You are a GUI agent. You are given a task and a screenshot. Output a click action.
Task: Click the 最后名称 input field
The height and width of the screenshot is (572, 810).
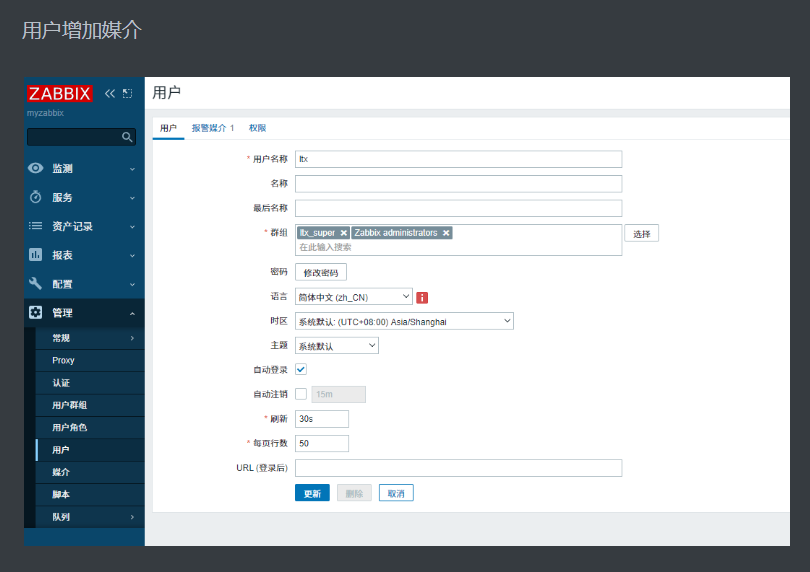(459, 208)
